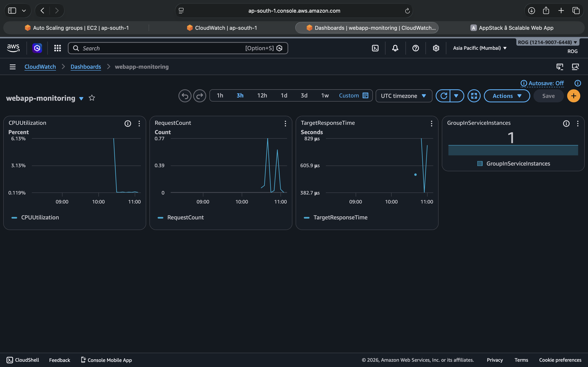Enter fullscreen mode for the dashboard
The image size is (588, 367).
[474, 96]
